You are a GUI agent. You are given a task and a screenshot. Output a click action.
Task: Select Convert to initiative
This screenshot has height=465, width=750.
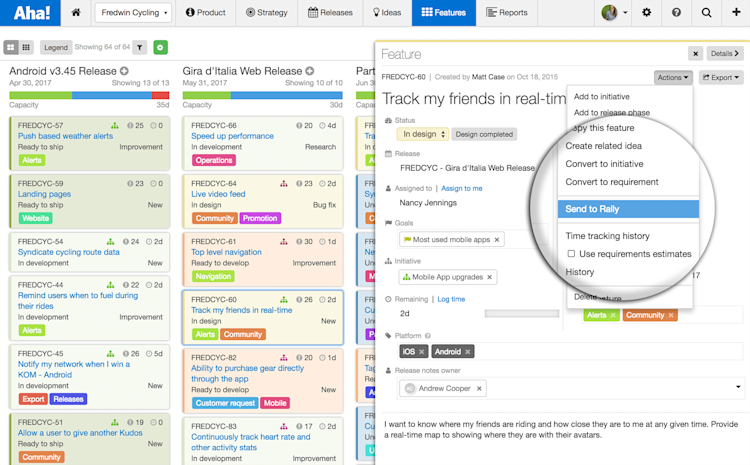point(604,164)
